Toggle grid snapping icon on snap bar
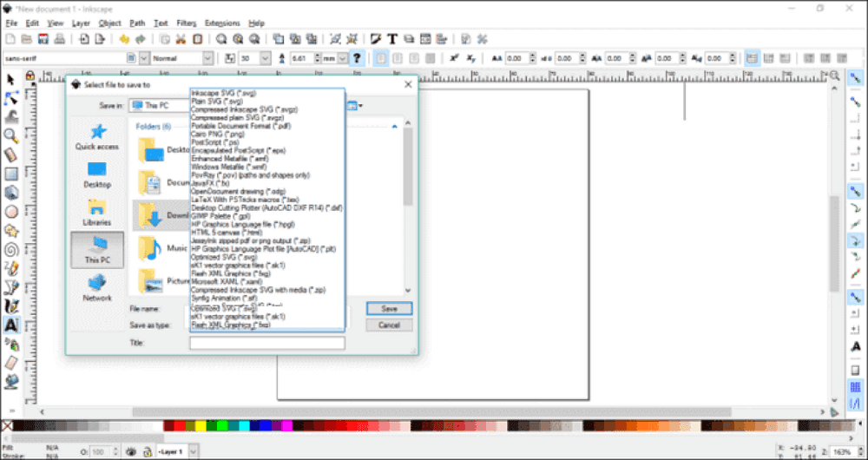 click(855, 386)
